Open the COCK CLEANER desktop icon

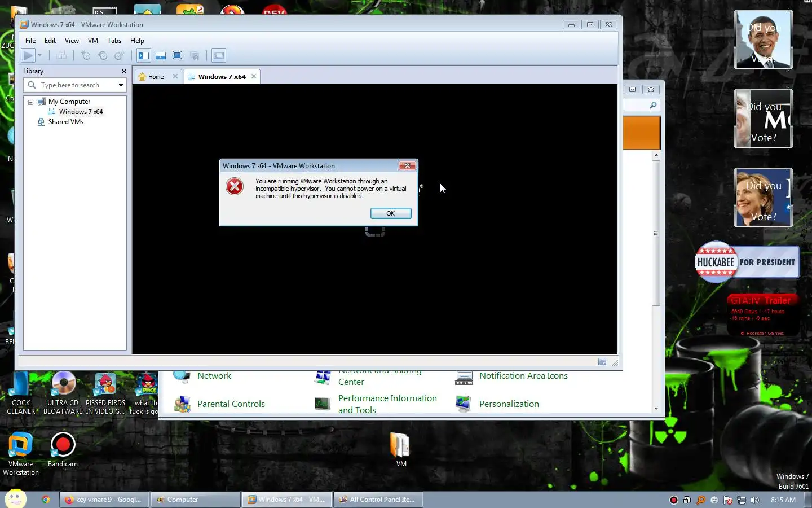point(21,393)
